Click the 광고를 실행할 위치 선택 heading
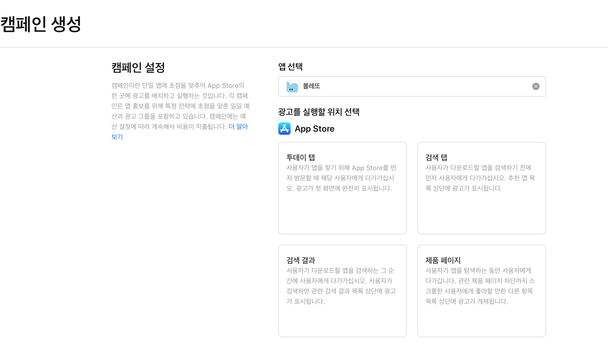 point(319,112)
